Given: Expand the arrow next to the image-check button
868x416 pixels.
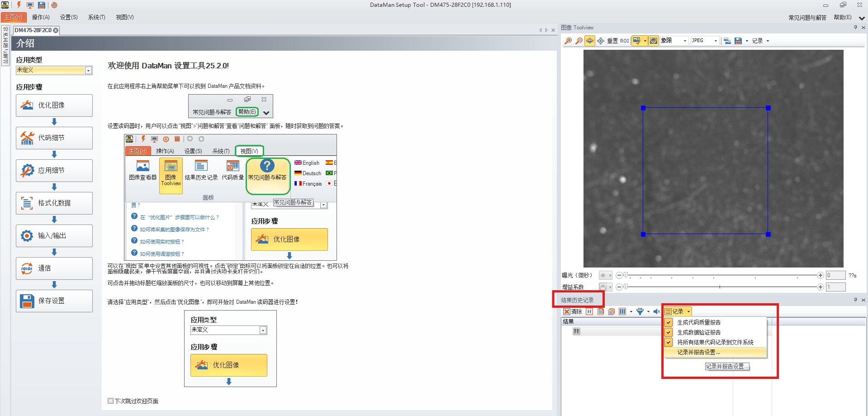Looking at the screenshot, I should (x=645, y=41).
